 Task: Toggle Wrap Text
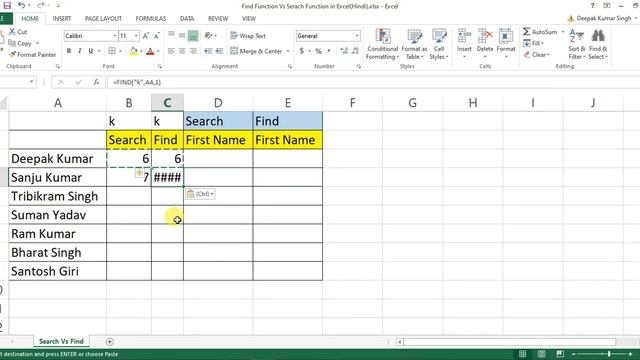tap(248, 36)
